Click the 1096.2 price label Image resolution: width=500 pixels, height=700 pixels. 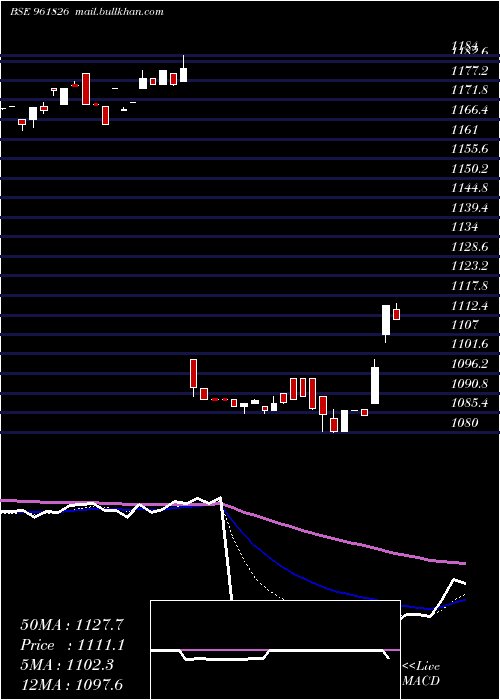click(469, 363)
